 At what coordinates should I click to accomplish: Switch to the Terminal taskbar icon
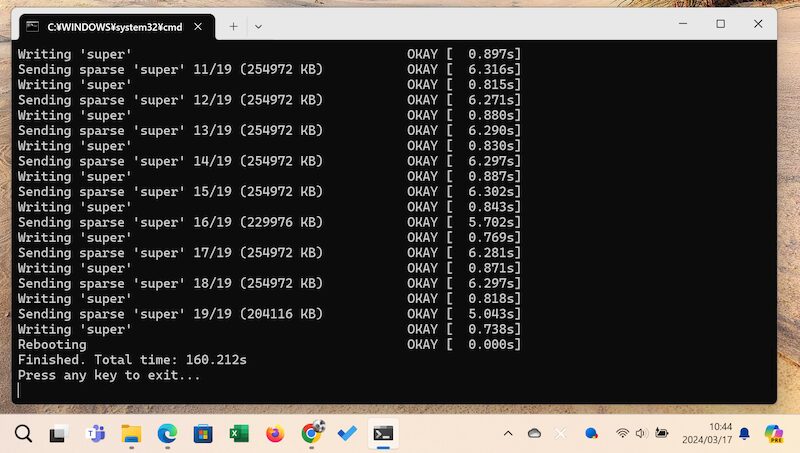383,433
